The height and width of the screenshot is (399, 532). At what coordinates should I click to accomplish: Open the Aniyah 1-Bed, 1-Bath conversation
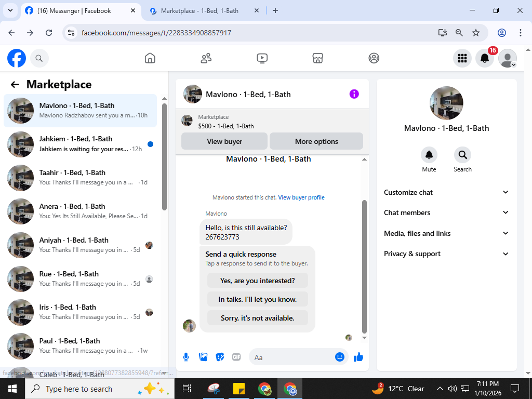[80, 245]
